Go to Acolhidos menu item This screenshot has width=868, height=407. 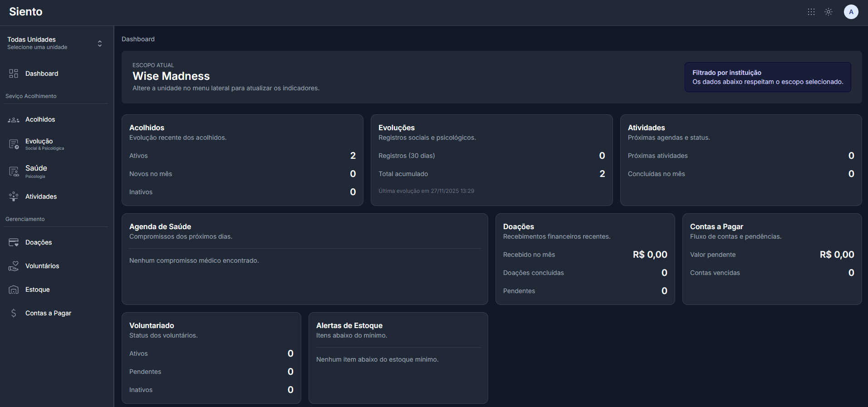pos(40,119)
